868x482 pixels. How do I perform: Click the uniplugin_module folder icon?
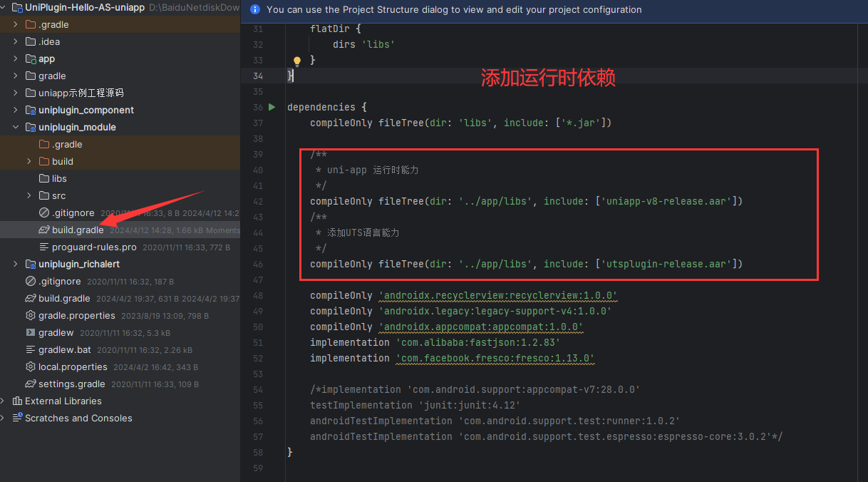tap(31, 127)
